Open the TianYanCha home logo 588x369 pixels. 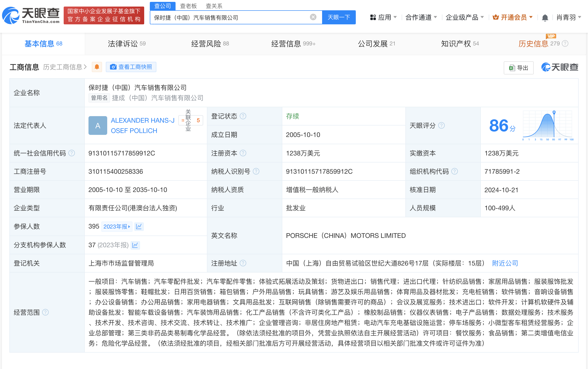(x=31, y=15)
